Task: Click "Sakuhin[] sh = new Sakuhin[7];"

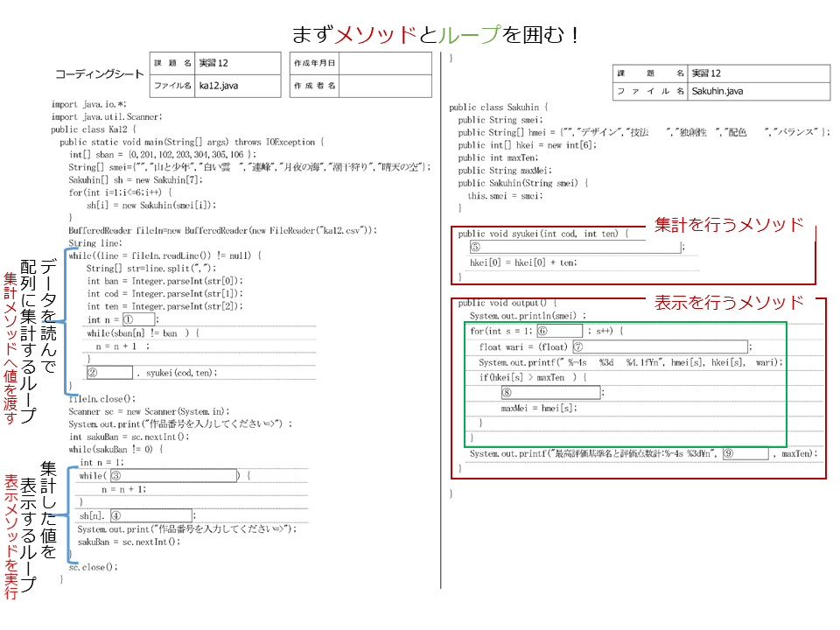Action: click(136, 179)
